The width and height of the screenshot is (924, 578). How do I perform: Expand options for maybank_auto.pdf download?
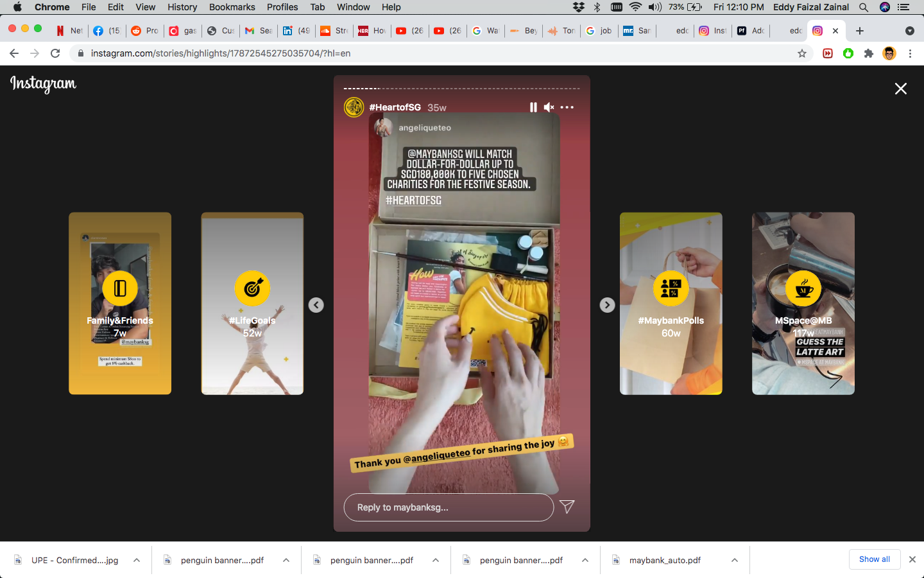click(x=735, y=560)
